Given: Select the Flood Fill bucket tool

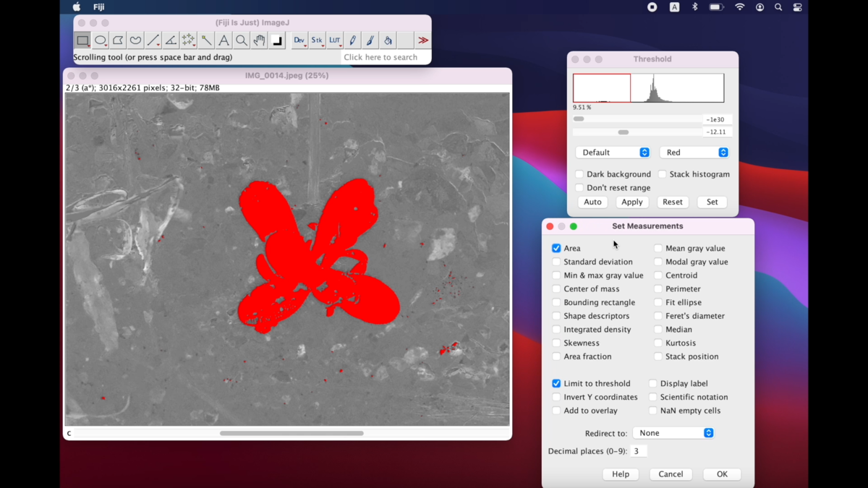Looking at the screenshot, I should coord(388,40).
